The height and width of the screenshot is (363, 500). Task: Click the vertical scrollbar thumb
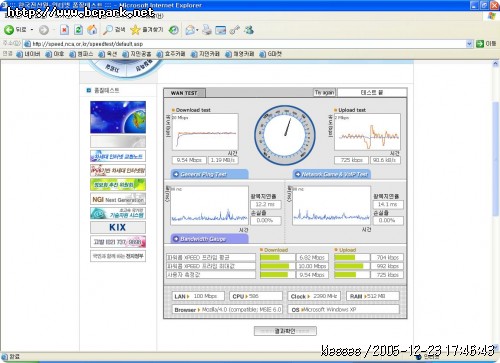496,158
